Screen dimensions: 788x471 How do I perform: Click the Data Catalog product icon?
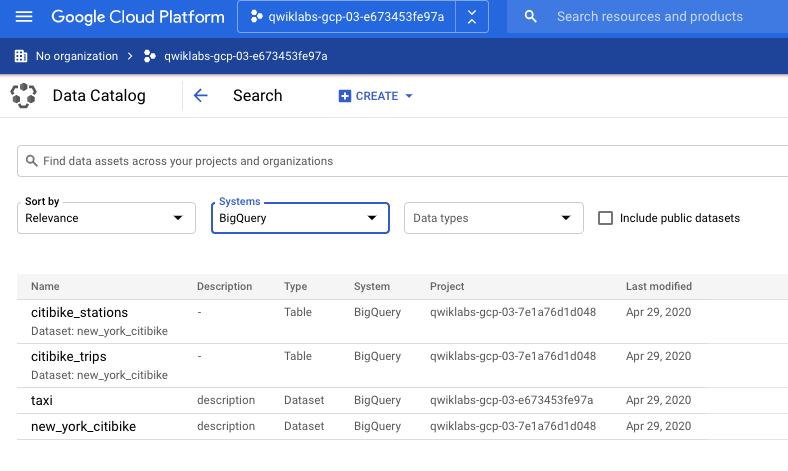click(x=24, y=96)
